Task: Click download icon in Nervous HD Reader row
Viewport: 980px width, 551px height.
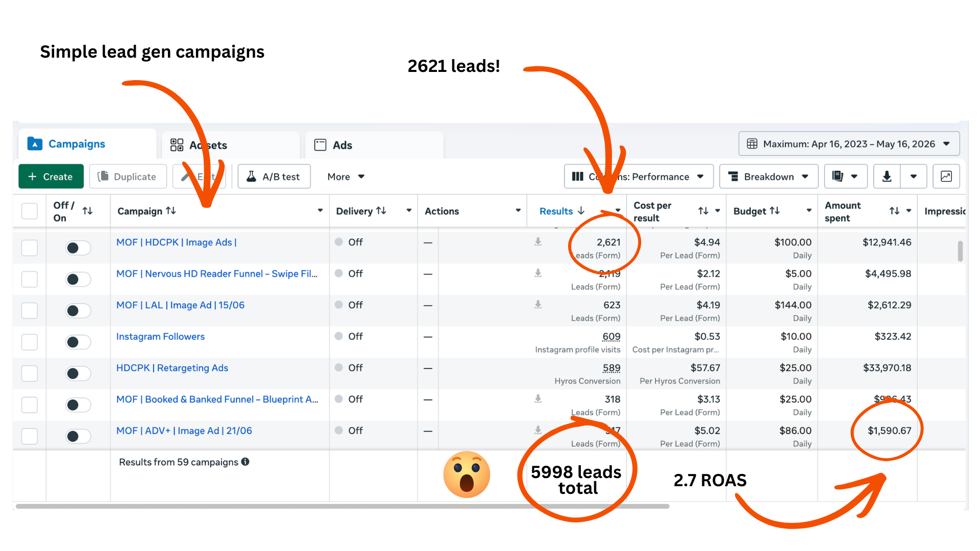Action: click(x=538, y=273)
